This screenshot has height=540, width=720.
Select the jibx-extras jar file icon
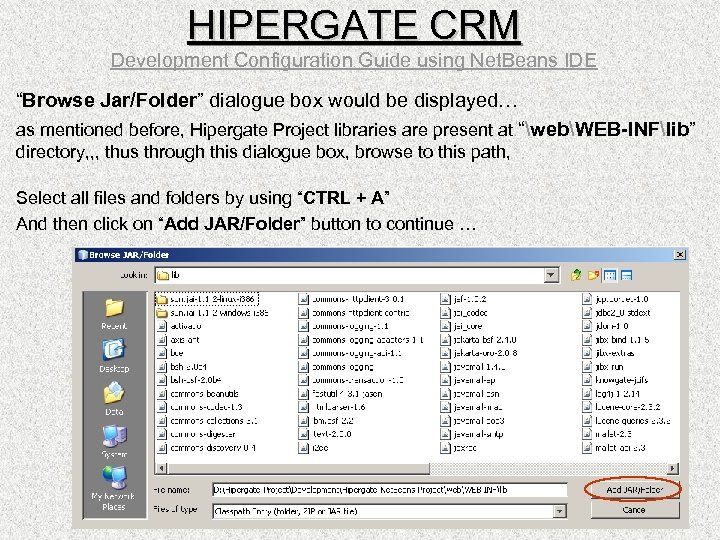pyautogui.click(x=587, y=354)
